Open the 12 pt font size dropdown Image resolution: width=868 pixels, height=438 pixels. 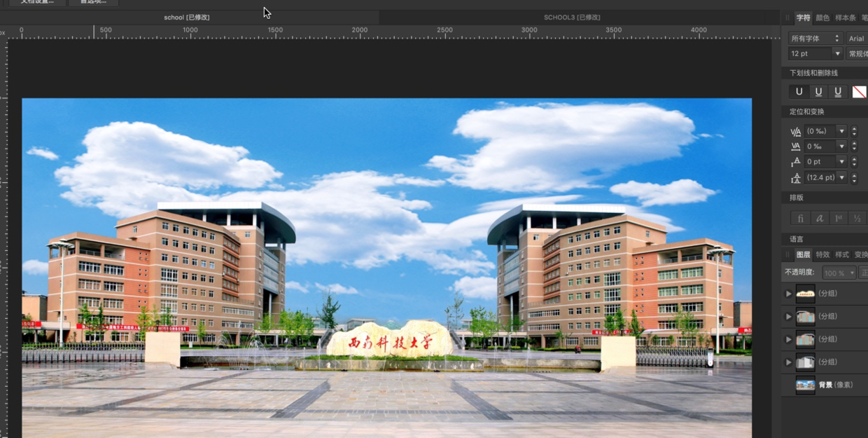tap(837, 54)
